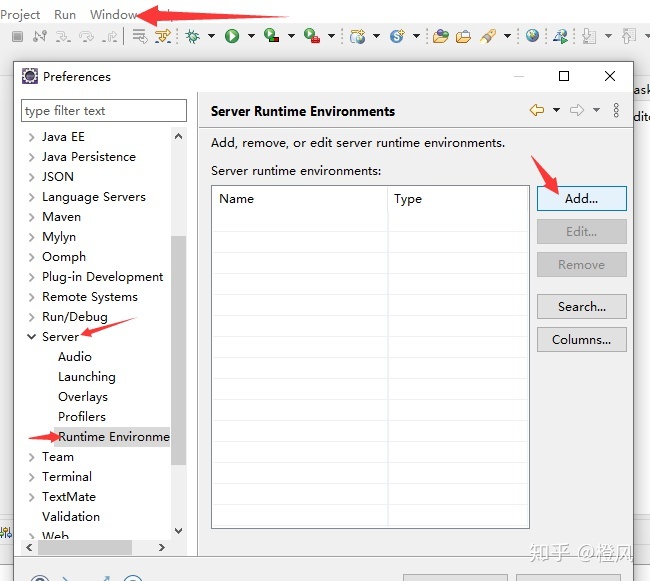
Task: Click the Terminate (stop) toolbar icon
Action: (17, 36)
